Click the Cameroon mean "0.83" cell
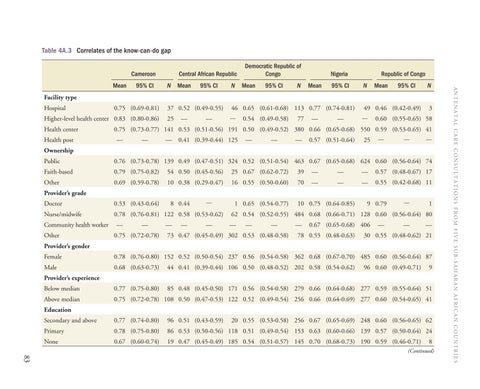Image resolution: width=480 pixels, height=389 pixels. coord(119,119)
